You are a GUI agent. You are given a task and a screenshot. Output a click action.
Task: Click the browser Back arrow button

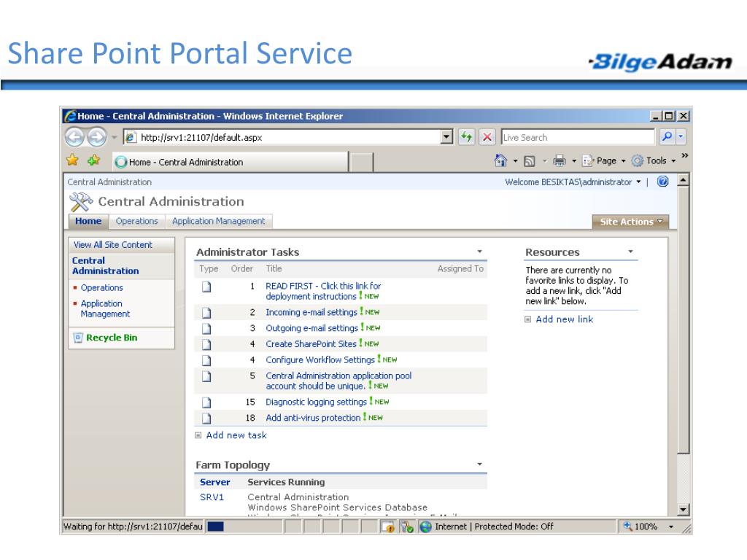(x=74, y=137)
